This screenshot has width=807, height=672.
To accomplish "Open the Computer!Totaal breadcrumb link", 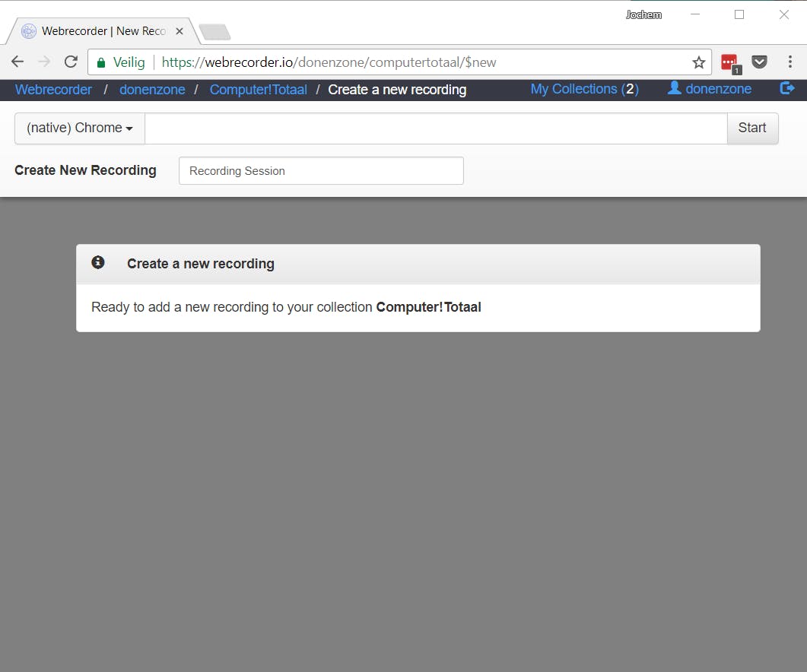I will click(x=259, y=90).
